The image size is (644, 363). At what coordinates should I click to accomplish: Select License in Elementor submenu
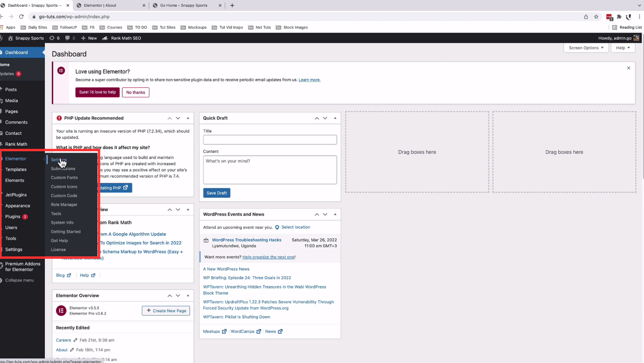coord(58,250)
